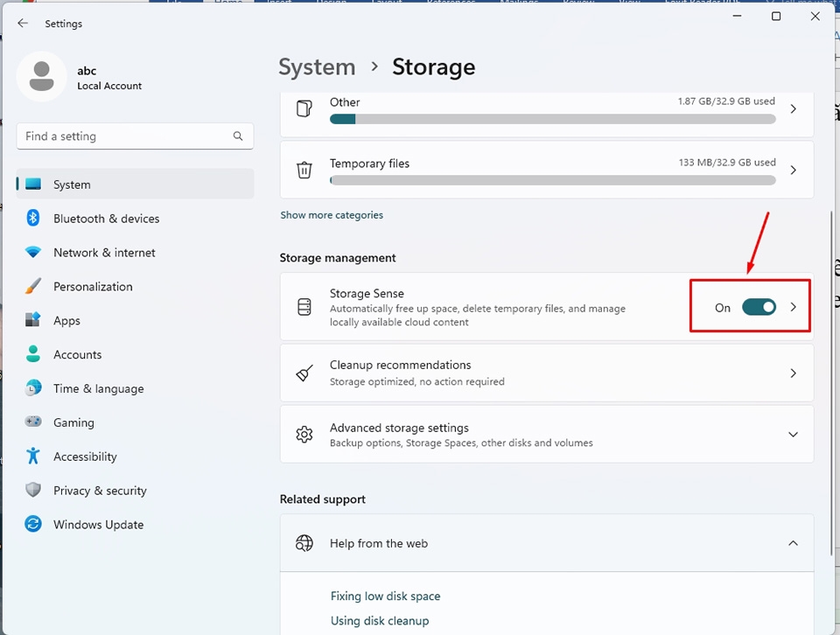Select Personalization in the sidebar
Viewport: 840px width, 635px height.
click(x=135, y=286)
